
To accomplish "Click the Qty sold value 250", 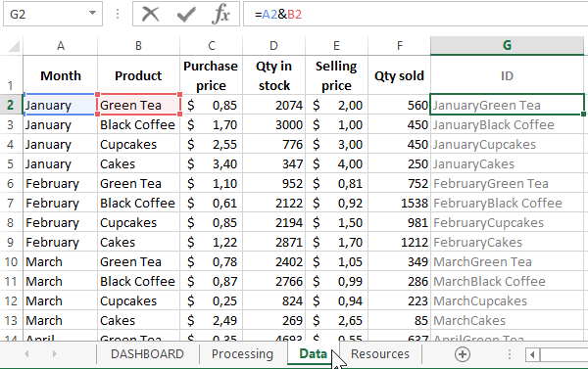I will coord(400,163).
